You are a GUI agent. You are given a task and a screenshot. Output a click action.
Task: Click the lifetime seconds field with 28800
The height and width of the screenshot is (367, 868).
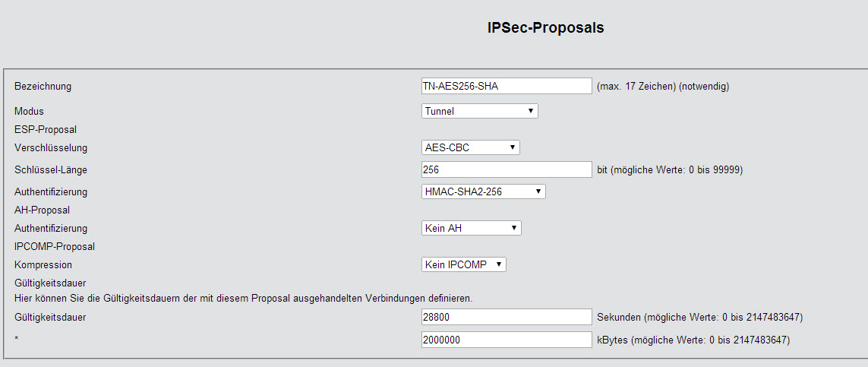(506, 317)
